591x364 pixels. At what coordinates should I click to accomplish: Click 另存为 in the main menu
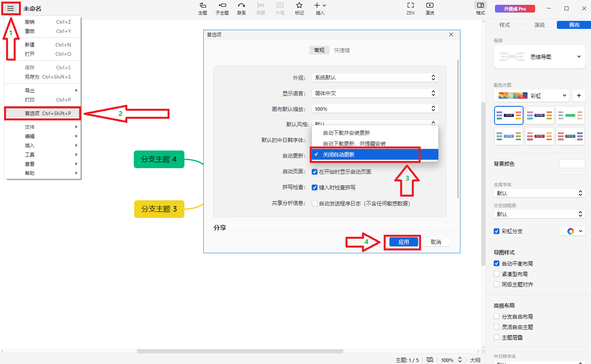[43, 77]
